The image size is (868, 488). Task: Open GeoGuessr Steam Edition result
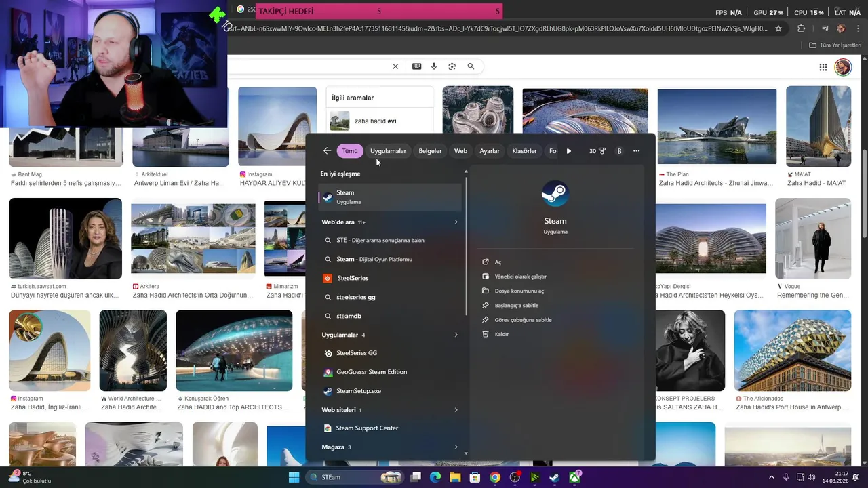pyautogui.click(x=390, y=372)
